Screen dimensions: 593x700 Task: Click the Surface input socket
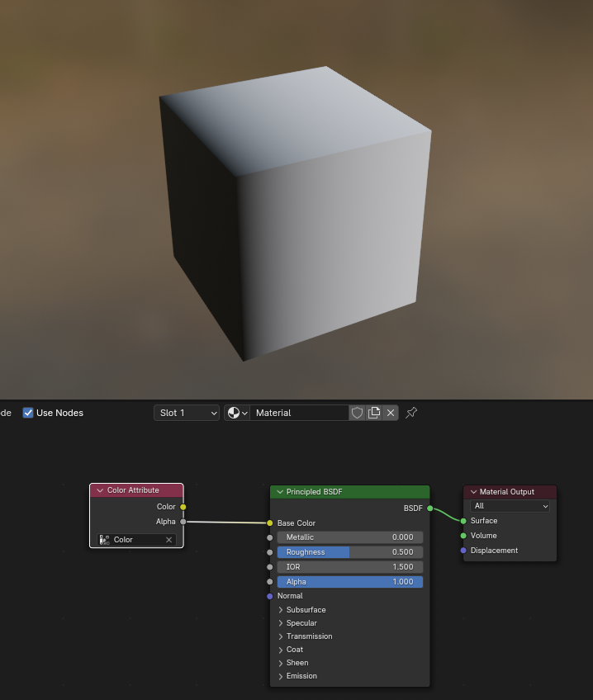(463, 521)
